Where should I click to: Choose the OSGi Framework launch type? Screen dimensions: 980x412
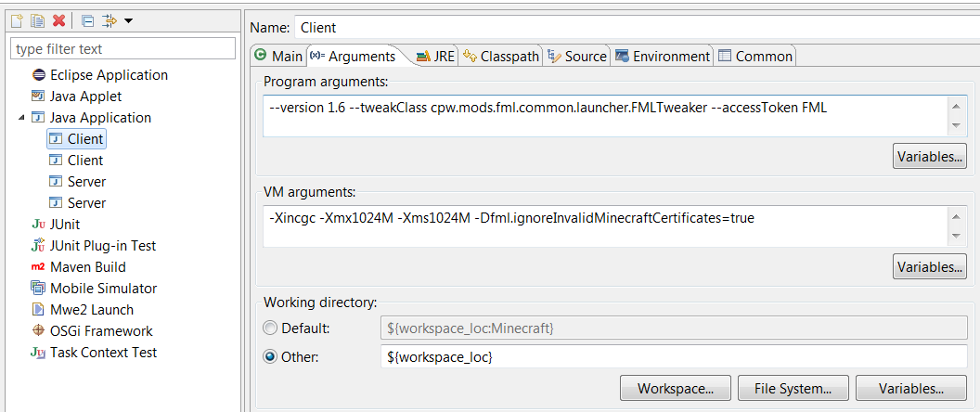(x=101, y=331)
